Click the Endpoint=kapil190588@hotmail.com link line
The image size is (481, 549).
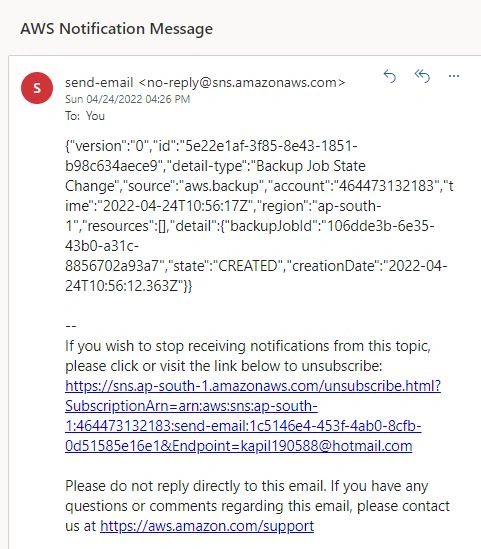pyautogui.click(x=238, y=446)
